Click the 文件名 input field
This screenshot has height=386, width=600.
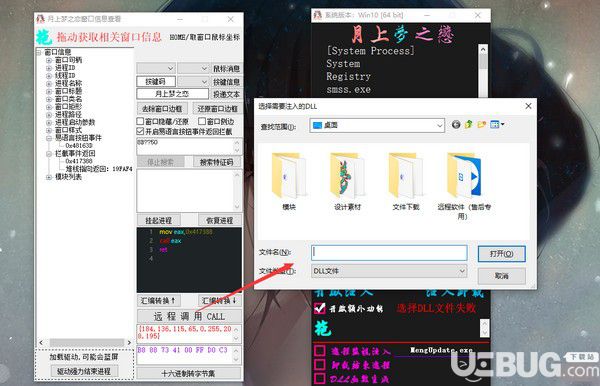point(389,252)
